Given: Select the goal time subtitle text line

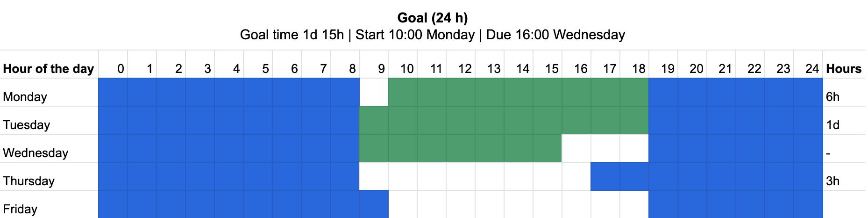Looking at the screenshot, I should coord(432,35).
